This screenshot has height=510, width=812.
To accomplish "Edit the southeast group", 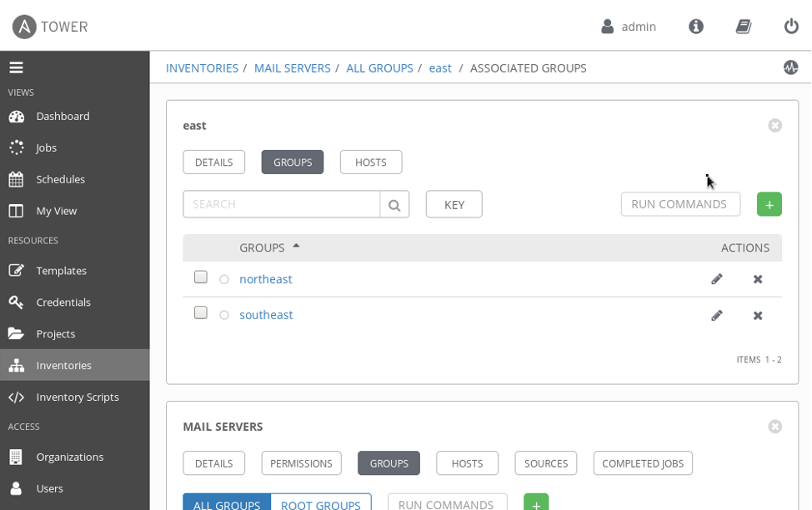I will [x=717, y=315].
